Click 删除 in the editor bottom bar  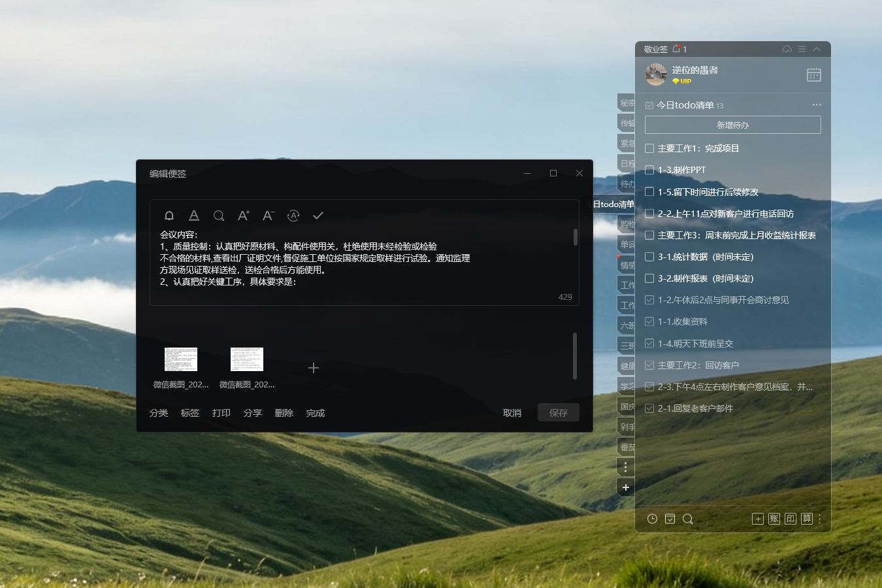[x=284, y=413]
